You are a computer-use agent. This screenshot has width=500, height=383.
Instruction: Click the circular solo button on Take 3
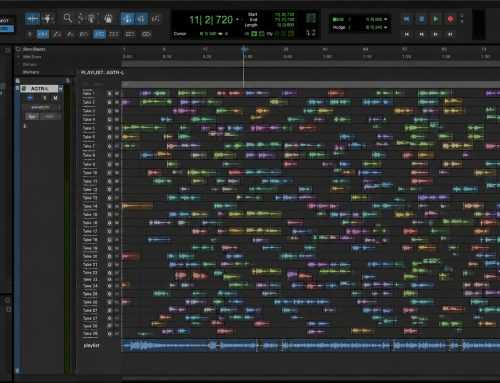(x=109, y=111)
